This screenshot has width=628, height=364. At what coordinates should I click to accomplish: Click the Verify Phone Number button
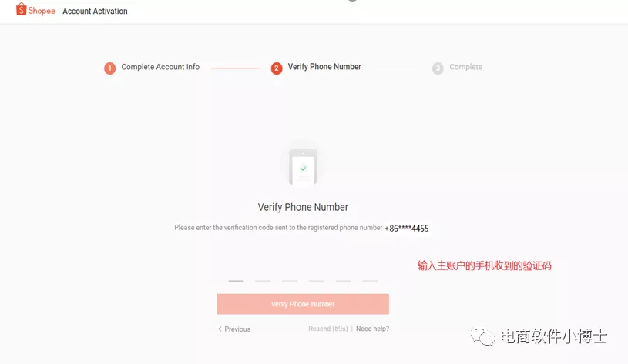pos(303,304)
